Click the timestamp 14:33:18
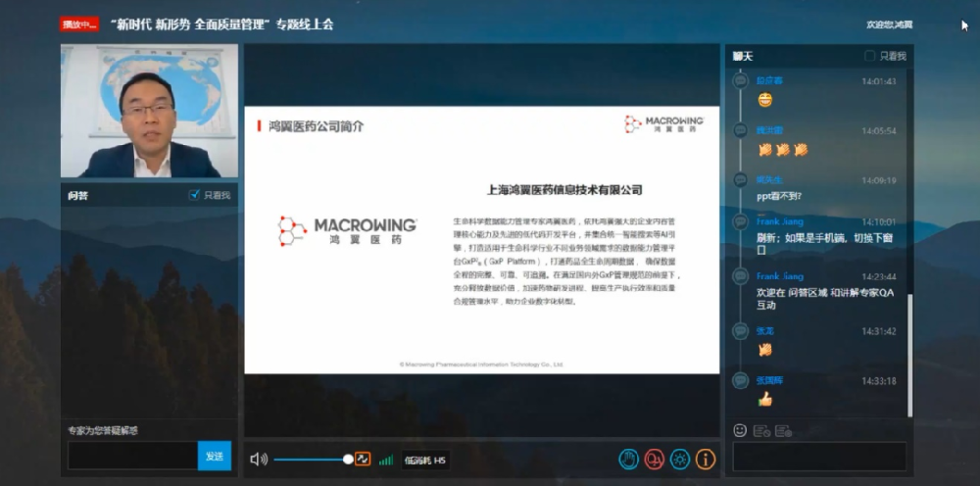The image size is (980, 486). click(879, 381)
